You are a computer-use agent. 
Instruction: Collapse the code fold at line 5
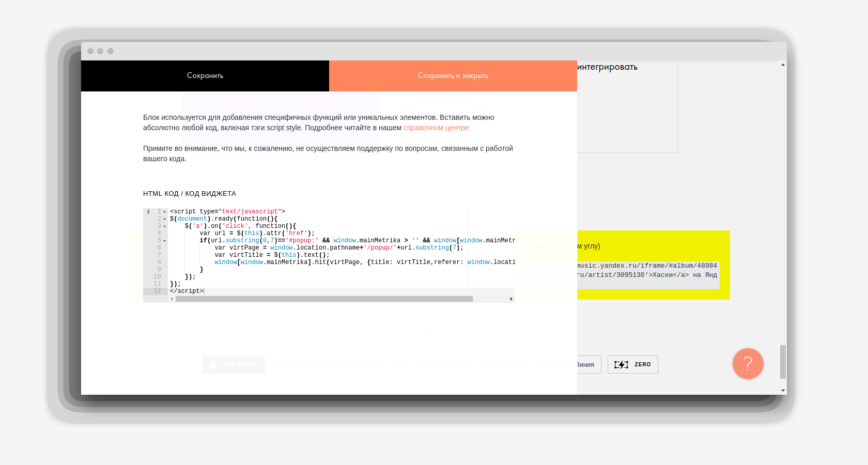tap(165, 241)
